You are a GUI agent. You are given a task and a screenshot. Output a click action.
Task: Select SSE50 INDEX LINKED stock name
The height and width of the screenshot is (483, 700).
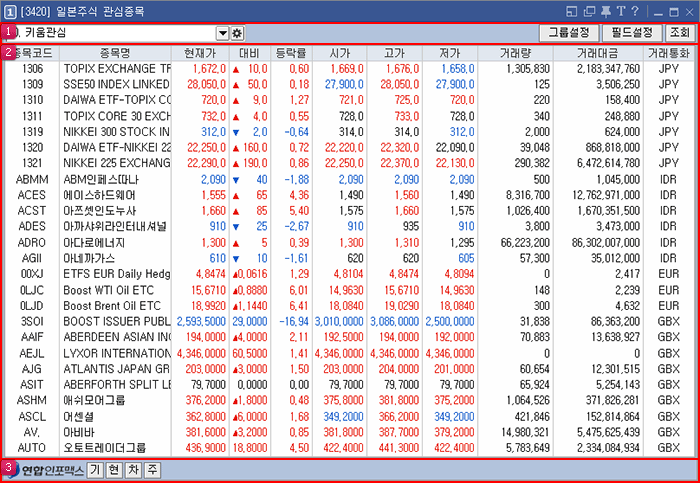pos(116,84)
